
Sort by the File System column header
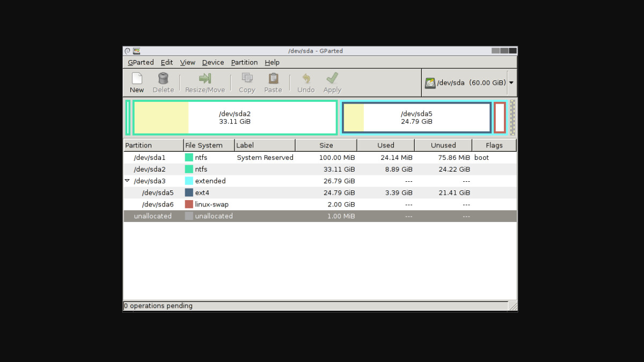click(209, 145)
